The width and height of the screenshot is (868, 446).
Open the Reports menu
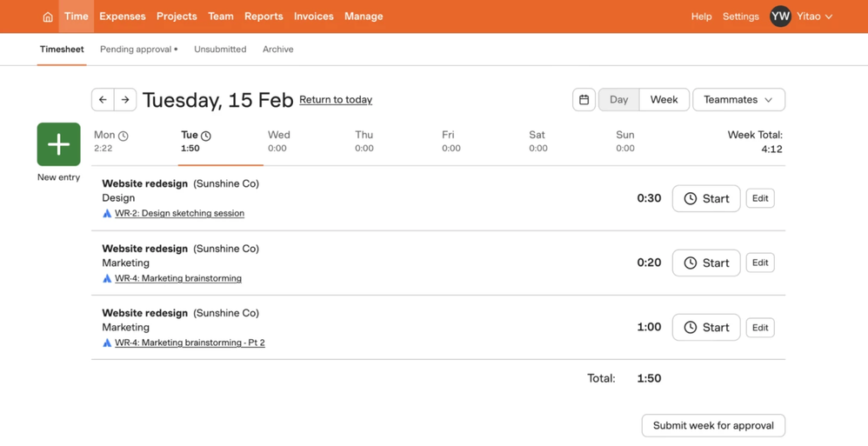[x=264, y=16]
